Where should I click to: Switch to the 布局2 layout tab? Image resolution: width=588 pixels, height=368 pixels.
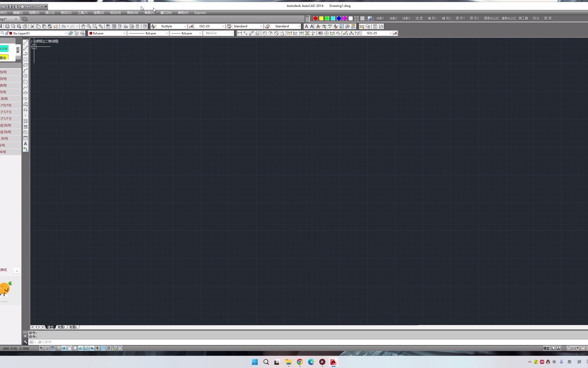pyautogui.click(x=73, y=327)
